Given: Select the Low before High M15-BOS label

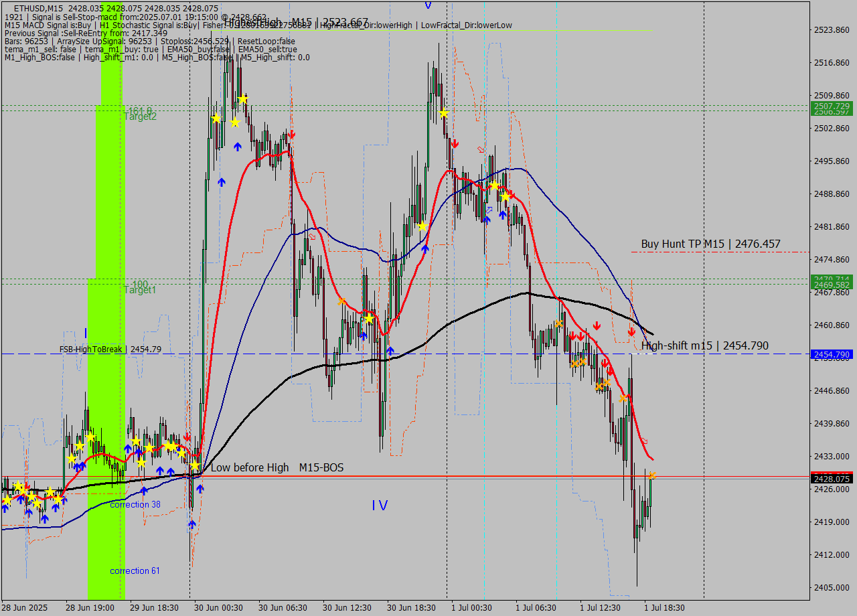Looking at the screenshot, I should 277,467.
